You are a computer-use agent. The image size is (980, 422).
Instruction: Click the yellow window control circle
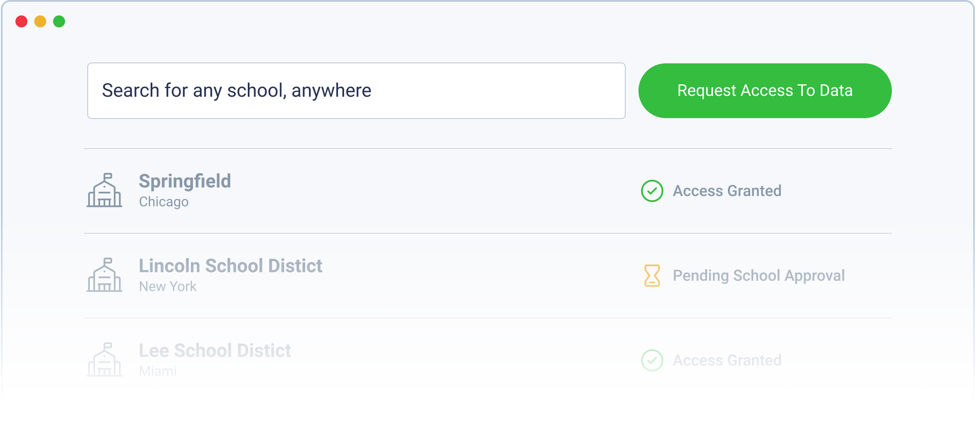[41, 21]
